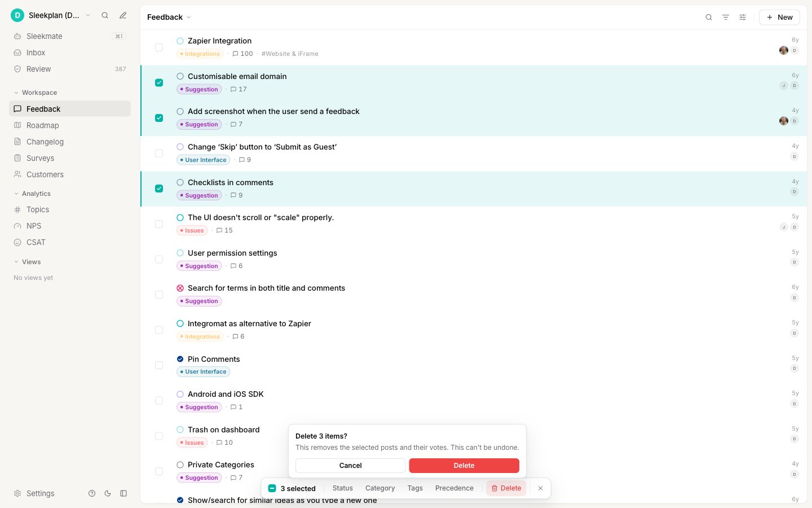Click the compose pencil icon in sidebar
Screen dimensions: 812x508
click(123, 16)
